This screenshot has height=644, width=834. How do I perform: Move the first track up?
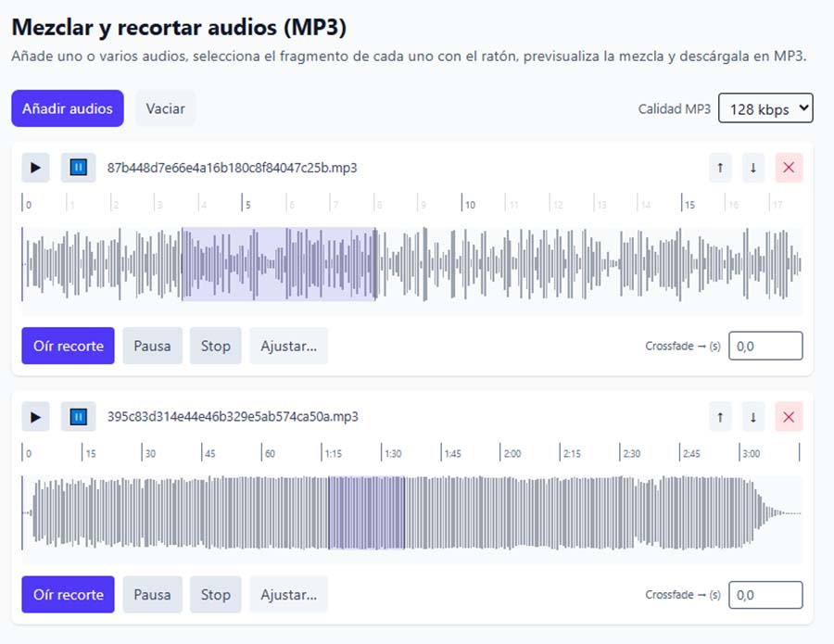click(x=719, y=168)
